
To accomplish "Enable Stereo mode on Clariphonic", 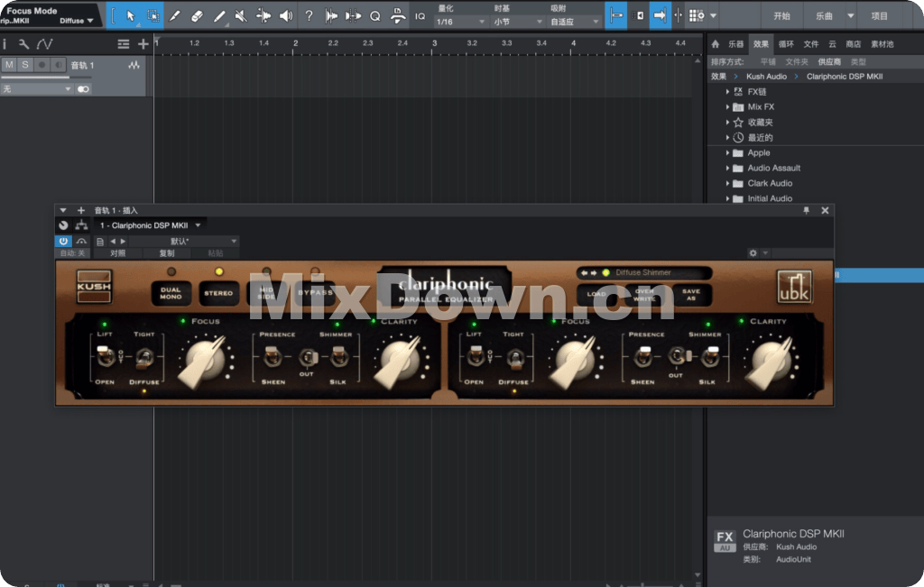I will tap(218, 293).
